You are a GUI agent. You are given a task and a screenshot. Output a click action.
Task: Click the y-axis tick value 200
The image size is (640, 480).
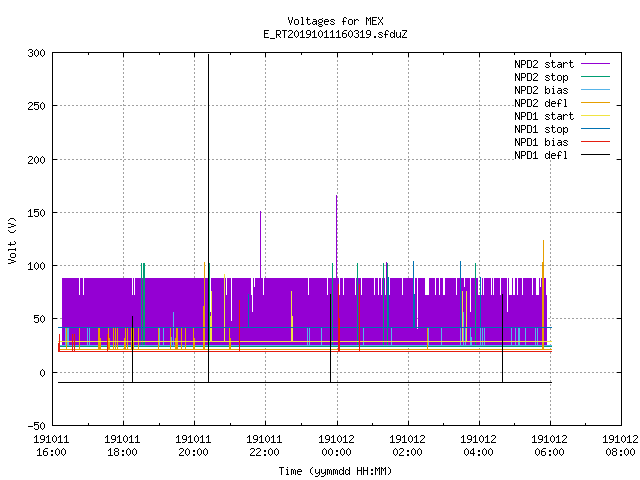tap(36, 160)
